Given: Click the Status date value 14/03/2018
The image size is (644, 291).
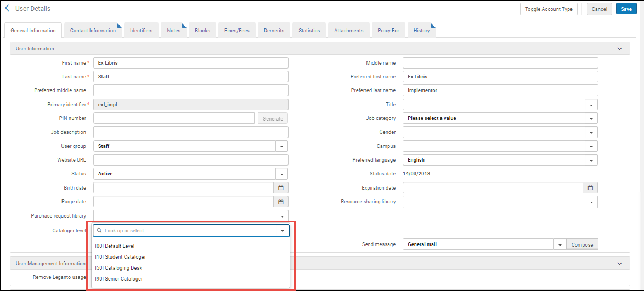Looking at the screenshot, I should pyautogui.click(x=416, y=174).
